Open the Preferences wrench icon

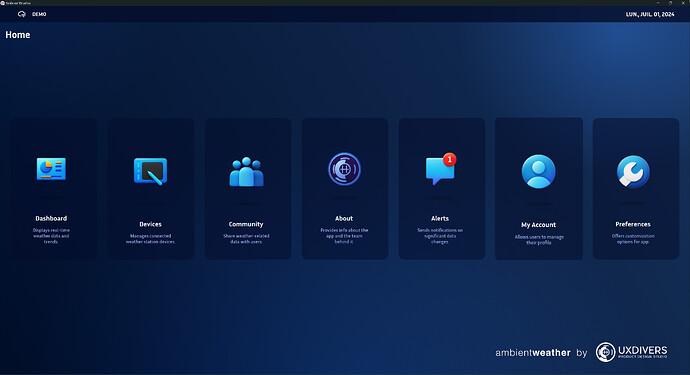click(x=633, y=172)
